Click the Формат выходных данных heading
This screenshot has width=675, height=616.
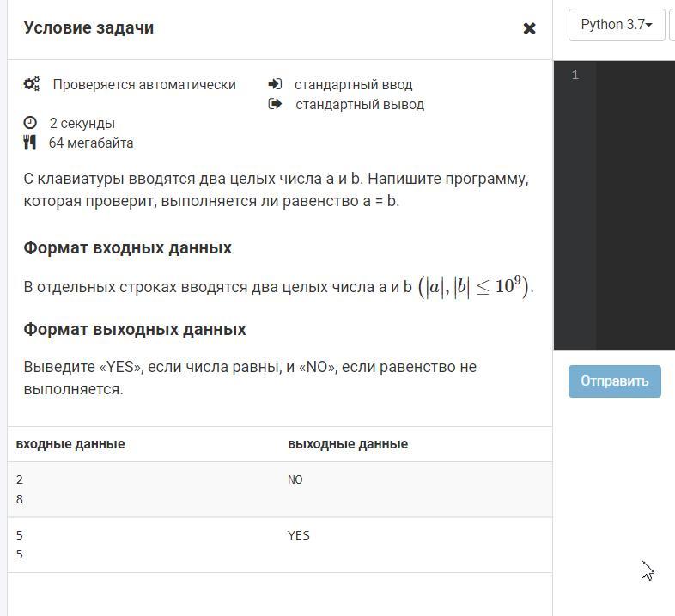click(x=134, y=329)
